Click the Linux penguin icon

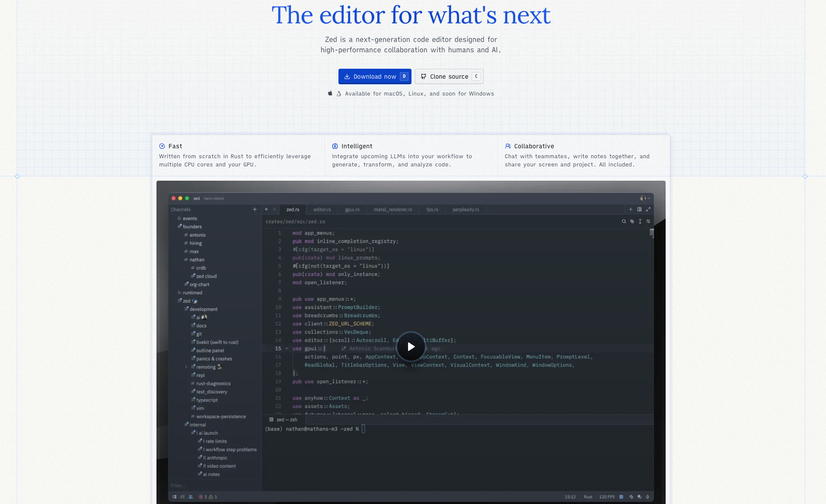339,93
